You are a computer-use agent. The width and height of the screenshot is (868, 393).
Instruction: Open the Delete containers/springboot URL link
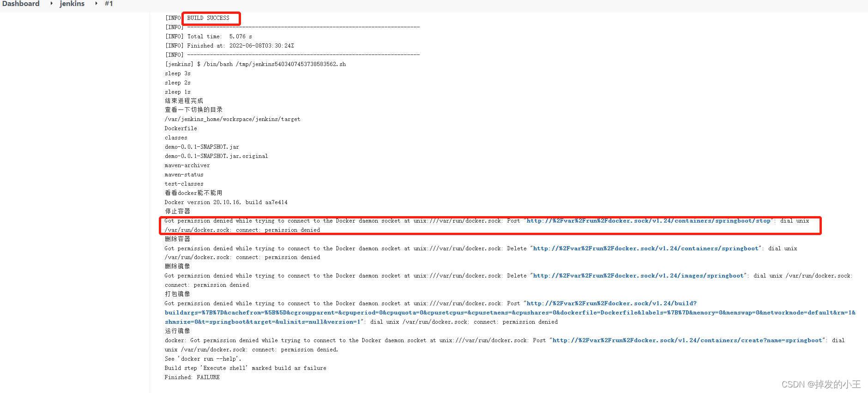click(x=646, y=248)
